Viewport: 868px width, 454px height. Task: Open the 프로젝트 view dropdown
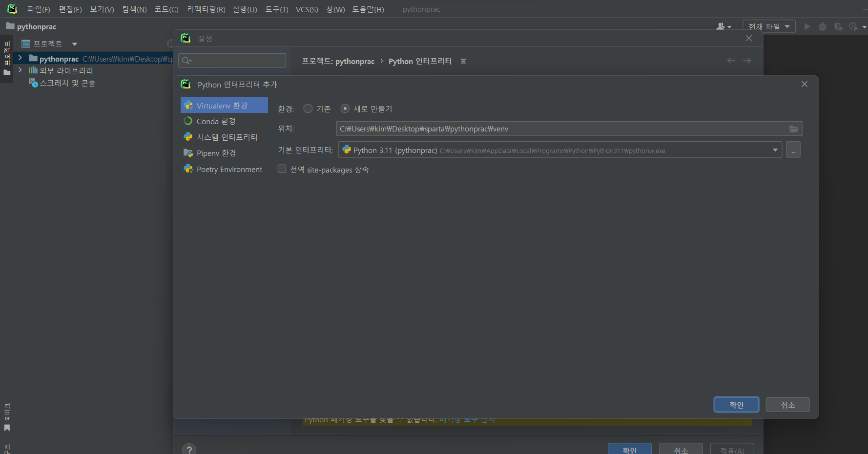[75, 44]
